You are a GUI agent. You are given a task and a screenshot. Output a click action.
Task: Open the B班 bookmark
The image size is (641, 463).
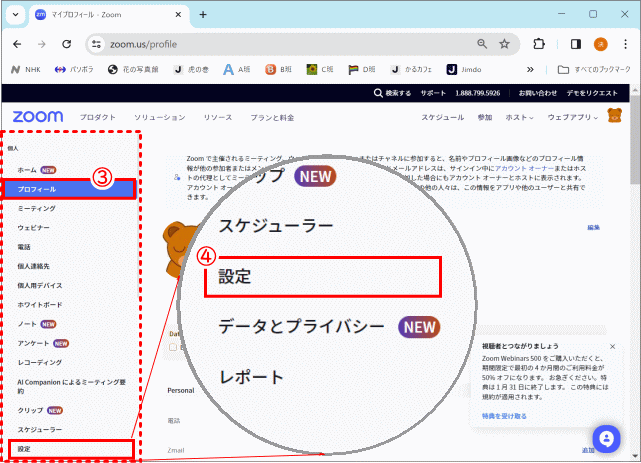(278, 69)
